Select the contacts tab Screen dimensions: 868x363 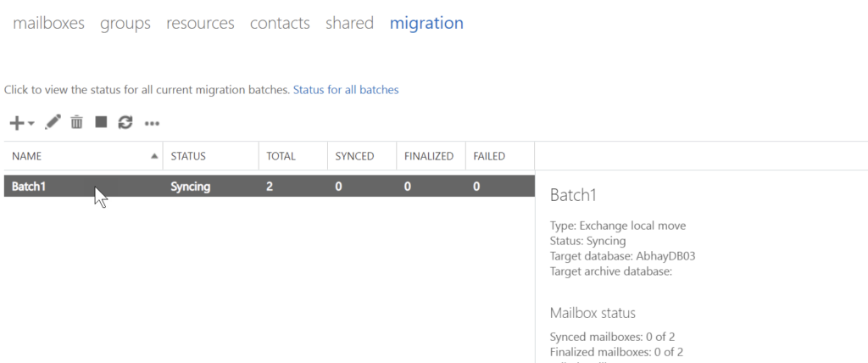click(x=280, y=23)
